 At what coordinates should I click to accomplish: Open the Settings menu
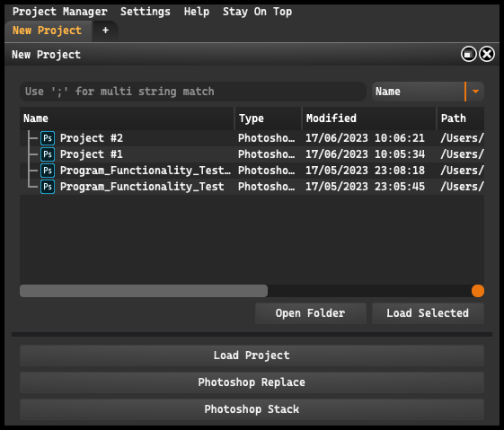click(146, 12)
